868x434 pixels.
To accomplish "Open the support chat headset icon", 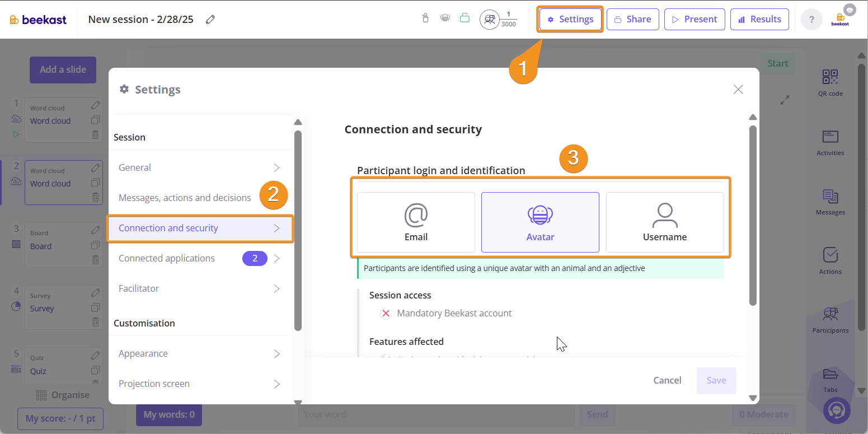I will click(x=837, y=410).
